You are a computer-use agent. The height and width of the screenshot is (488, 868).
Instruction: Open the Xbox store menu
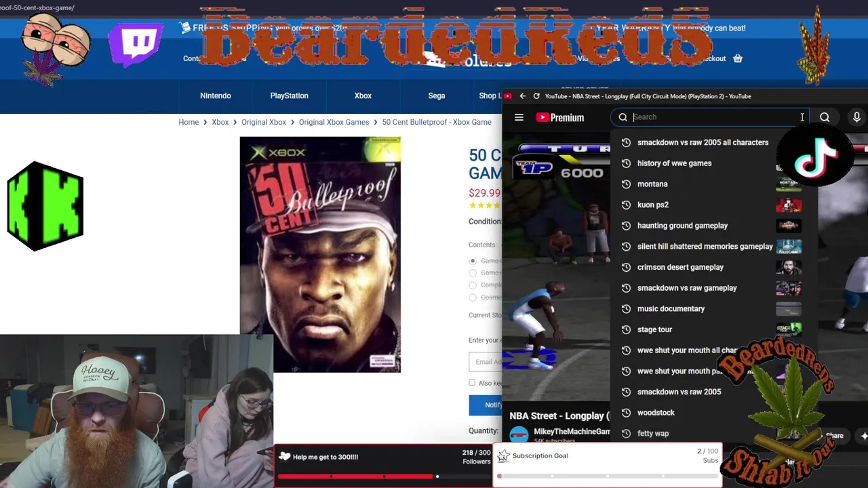pos(363,96)
